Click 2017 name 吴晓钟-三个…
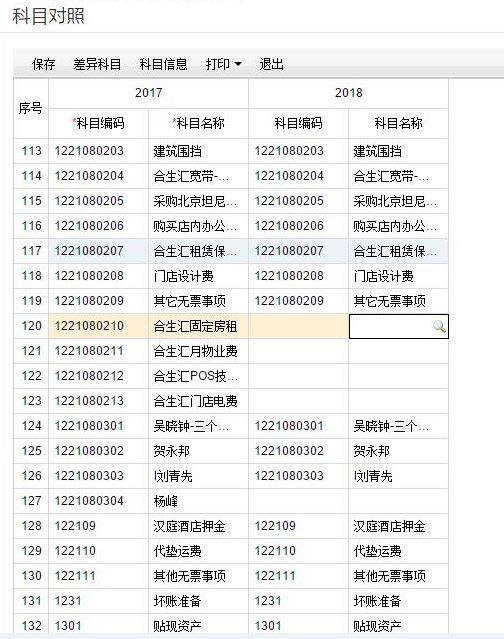Image resolution: width=504 pixels, height=639 pixels. point(191,426)
